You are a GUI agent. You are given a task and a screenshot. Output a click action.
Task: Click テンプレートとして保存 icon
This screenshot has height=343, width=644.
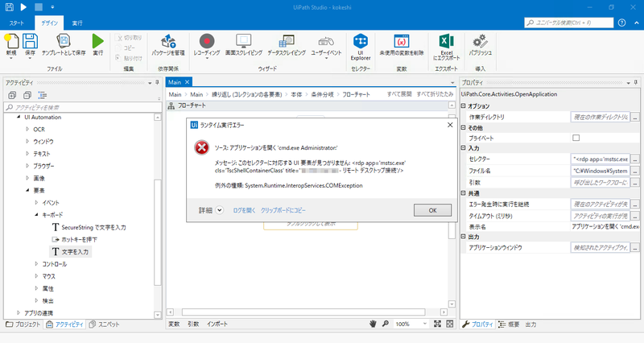coord(64,41)
